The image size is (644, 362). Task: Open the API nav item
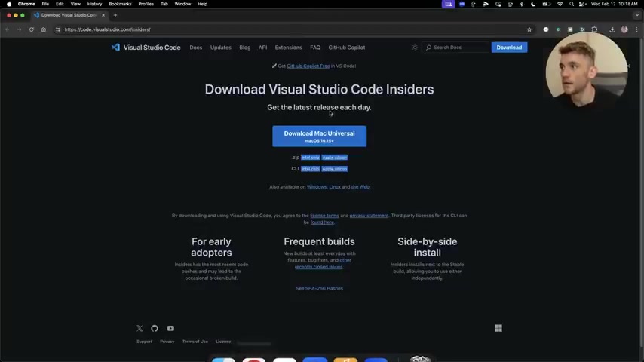tap(263, 48)
